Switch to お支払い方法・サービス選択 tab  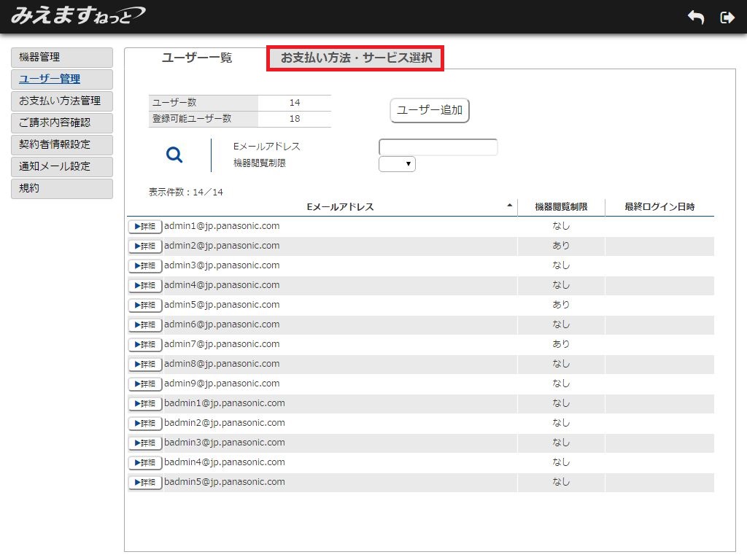(x=356, y=58)
